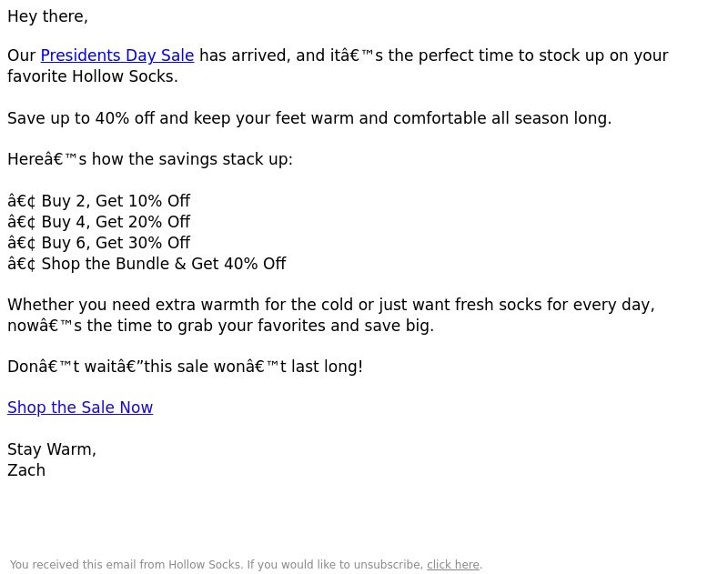728x574 pixels.
Task: Click the 'Buy 4, Get 20% Off' line
Action: pos(99,222)
